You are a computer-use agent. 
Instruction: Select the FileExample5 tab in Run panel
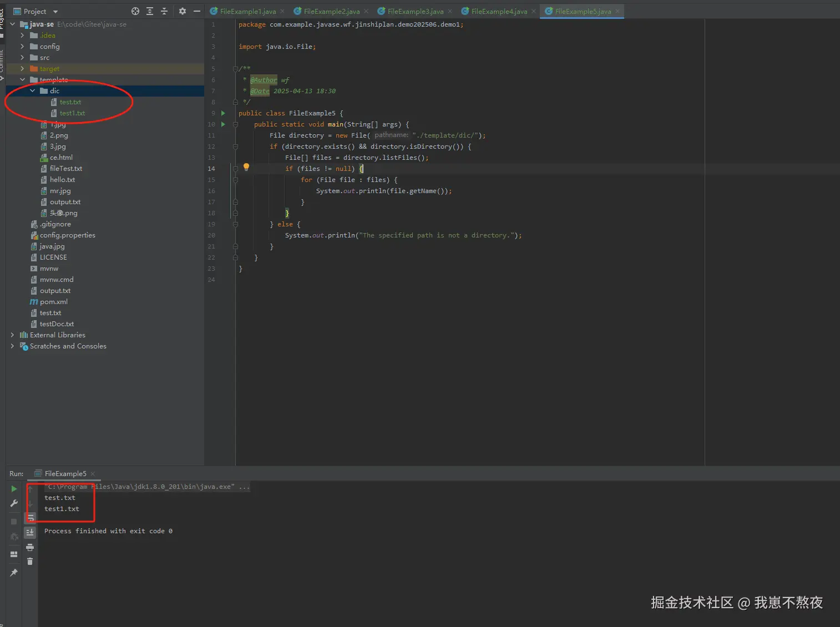click(65, 474)
